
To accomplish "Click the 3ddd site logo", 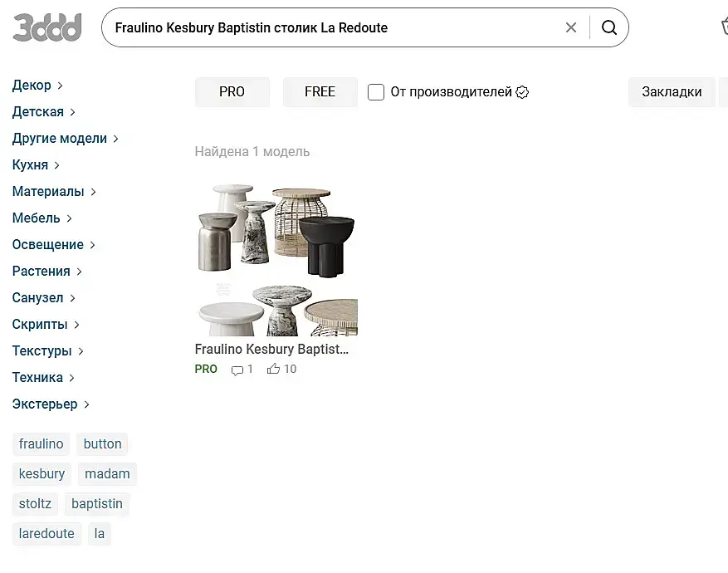I will pos(47,27).
